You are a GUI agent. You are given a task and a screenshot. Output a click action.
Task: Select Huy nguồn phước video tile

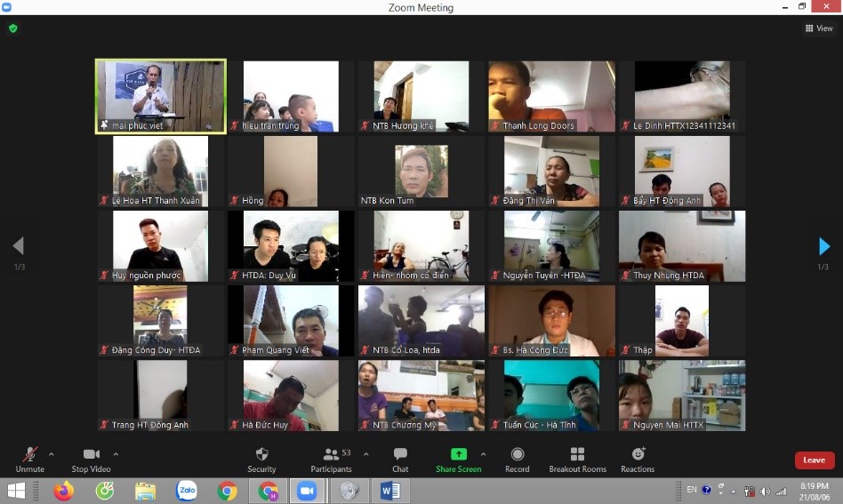161,246
